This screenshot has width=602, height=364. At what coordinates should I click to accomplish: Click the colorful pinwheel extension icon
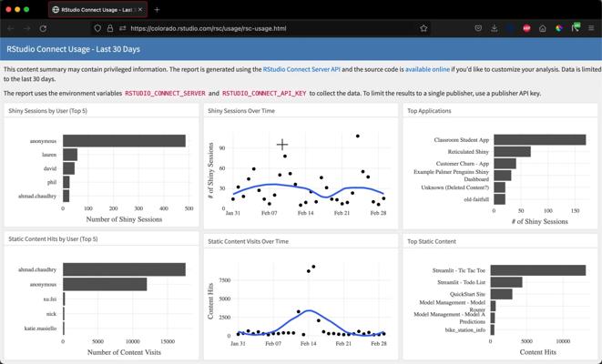(x=559, y=28)
